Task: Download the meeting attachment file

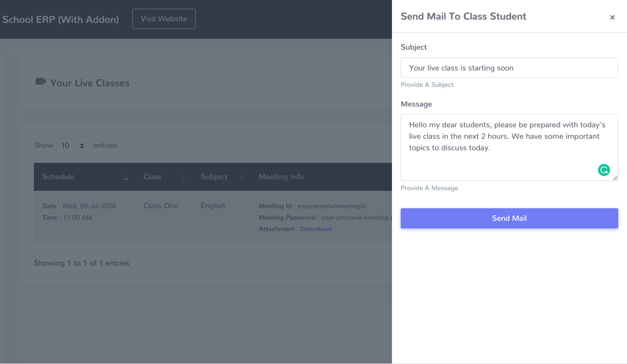Action: 316,229
